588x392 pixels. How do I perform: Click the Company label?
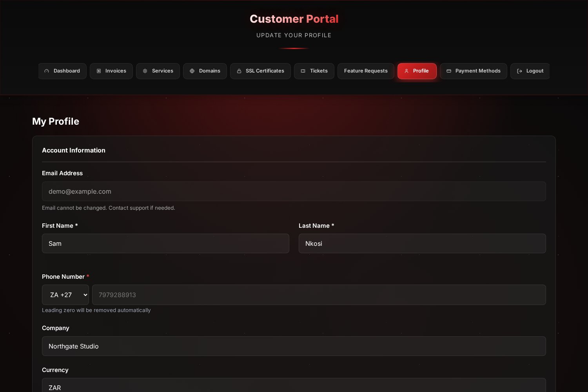pos(56,328)
